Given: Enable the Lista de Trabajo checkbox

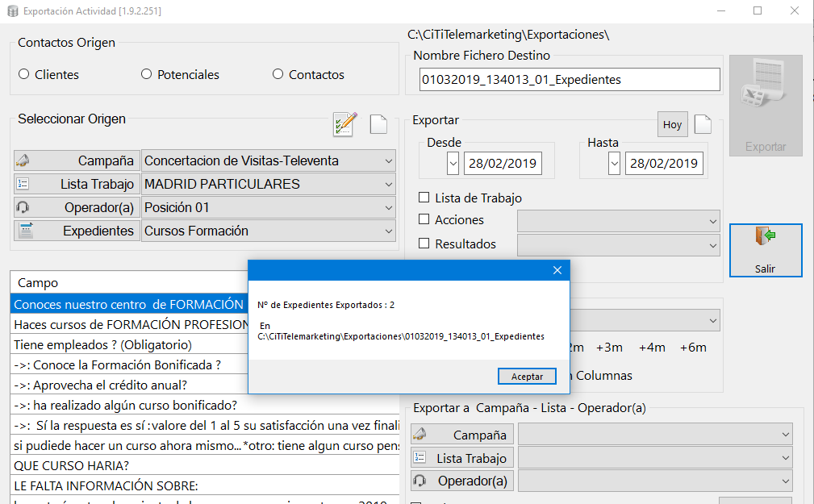Looking at the screenshot, I should click(x=424, y=198).
